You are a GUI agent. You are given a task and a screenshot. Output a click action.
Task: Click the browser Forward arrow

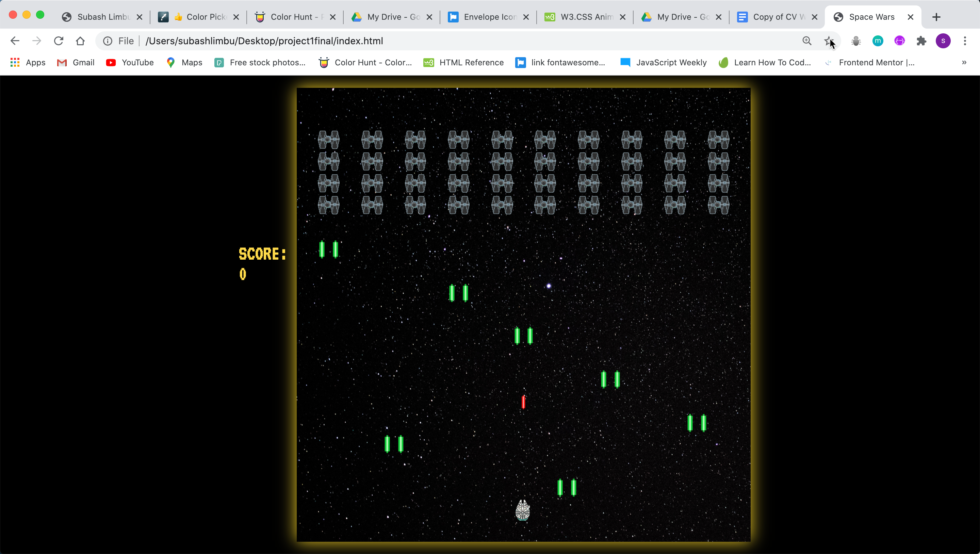[36, 41]
